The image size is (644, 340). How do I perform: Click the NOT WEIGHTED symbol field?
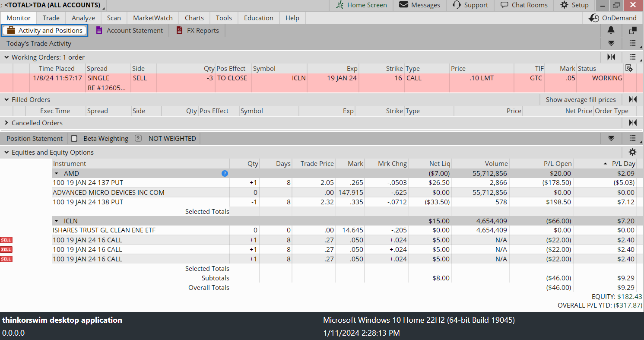[172, 138]
